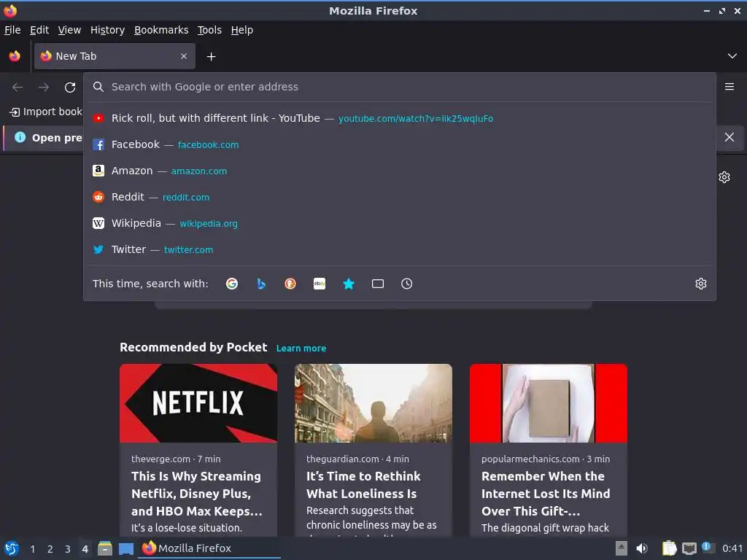
Task: Click the address bar search field
Action: point(400,87)
